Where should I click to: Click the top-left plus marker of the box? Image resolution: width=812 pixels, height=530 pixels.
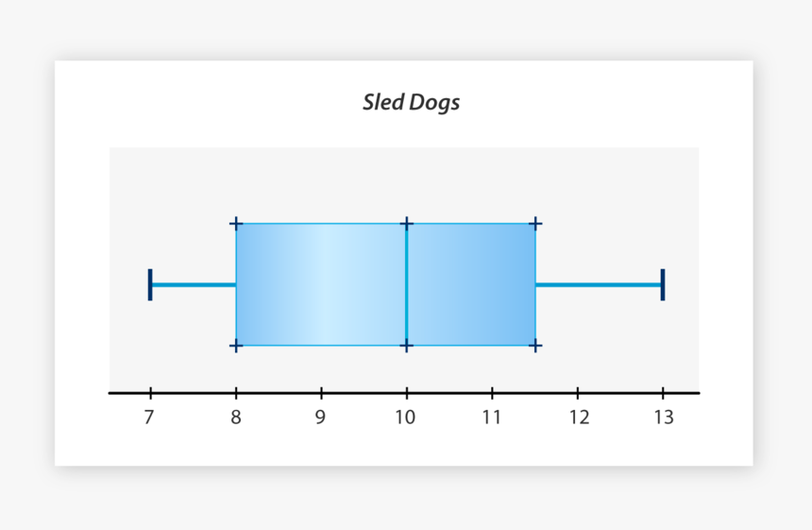(x=236, y=224)
